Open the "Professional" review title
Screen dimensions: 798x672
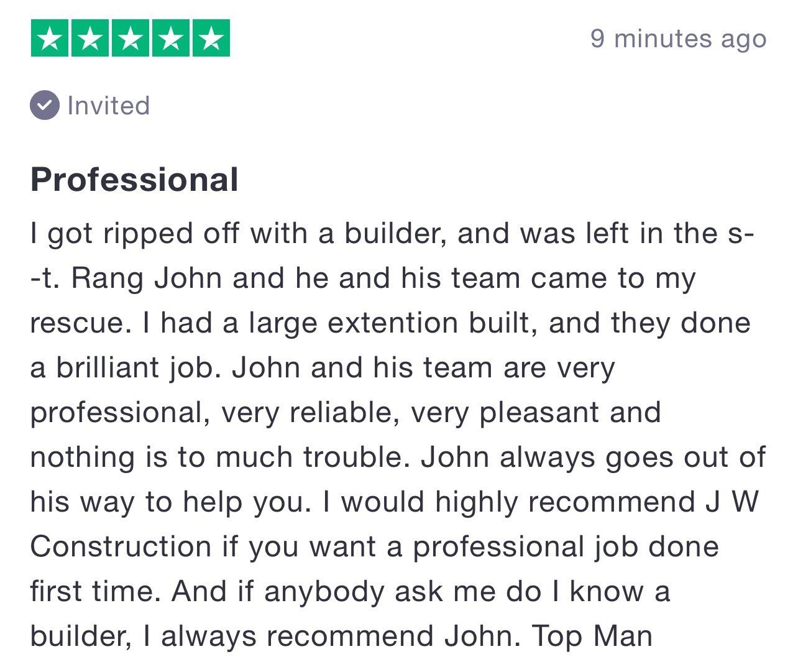point(134,180)
